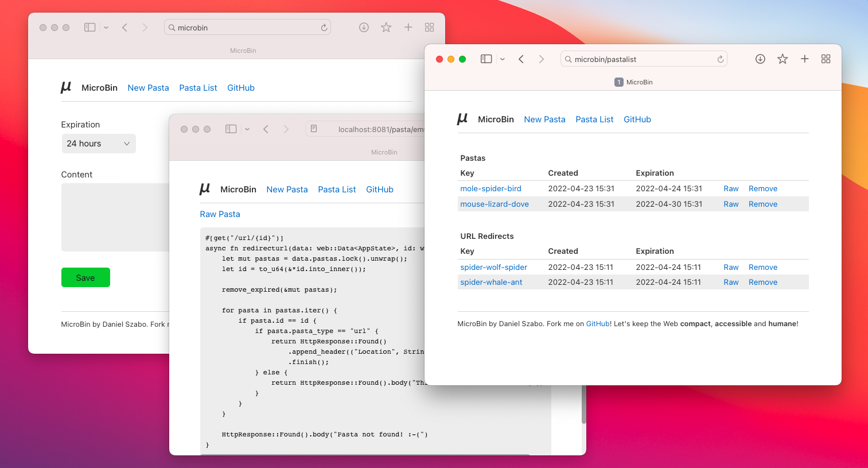Open GitHub in the localhost:8081 window
This screenshot has width=868, height=468.
click(380, 189)
